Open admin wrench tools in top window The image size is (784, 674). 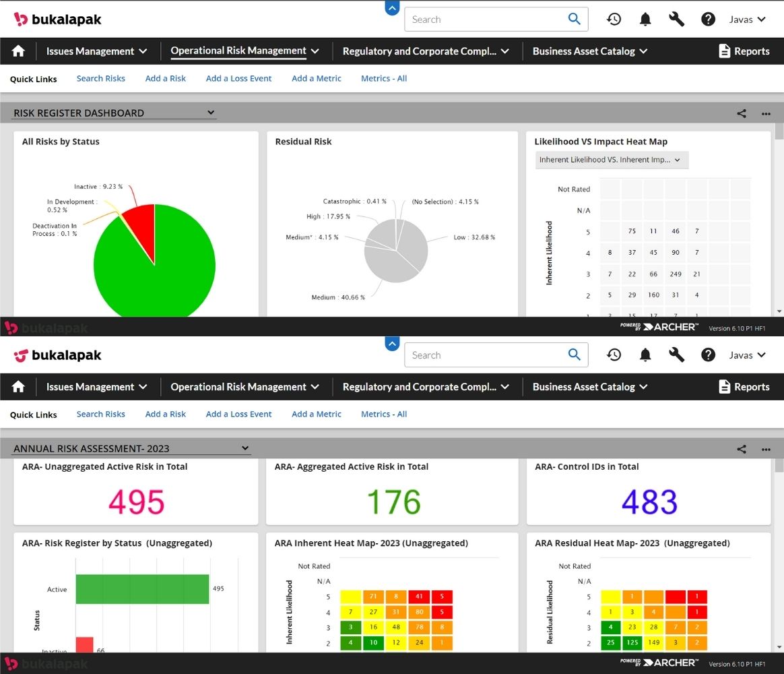(676, 20)
